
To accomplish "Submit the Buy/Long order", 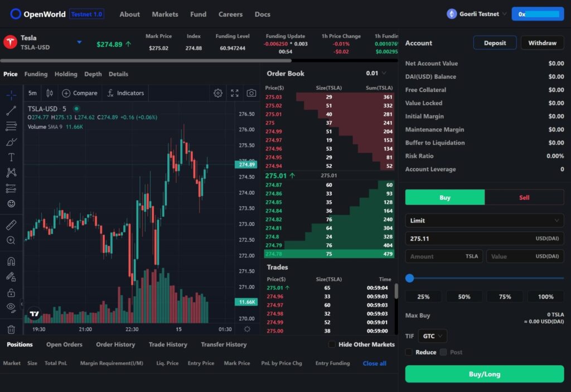I will (x=485, y=374).
